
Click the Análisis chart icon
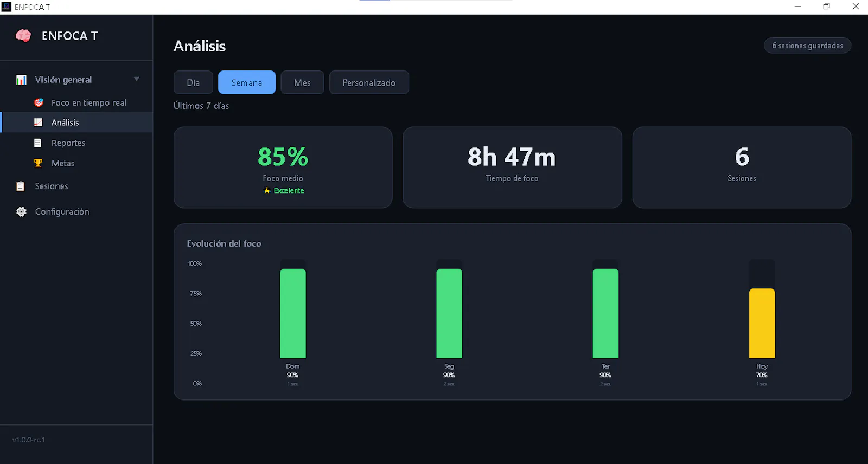tap(38, 123)
